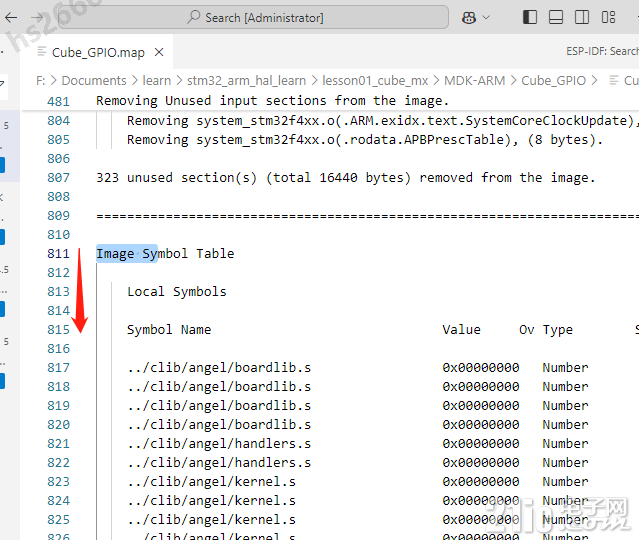
Task: Toggle the bottom panel layout icon
Action: pos(556,18)
